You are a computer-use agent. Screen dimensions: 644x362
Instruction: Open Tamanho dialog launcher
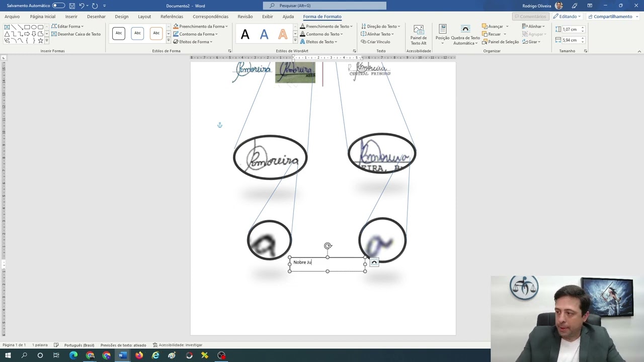(x=586, y=51)
